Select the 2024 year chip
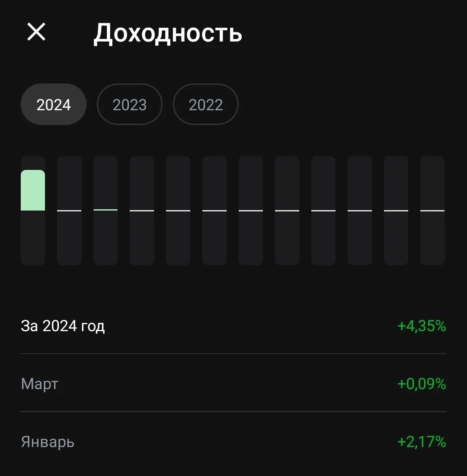This screenshot has height=476, width=467. tap(54, 105)
